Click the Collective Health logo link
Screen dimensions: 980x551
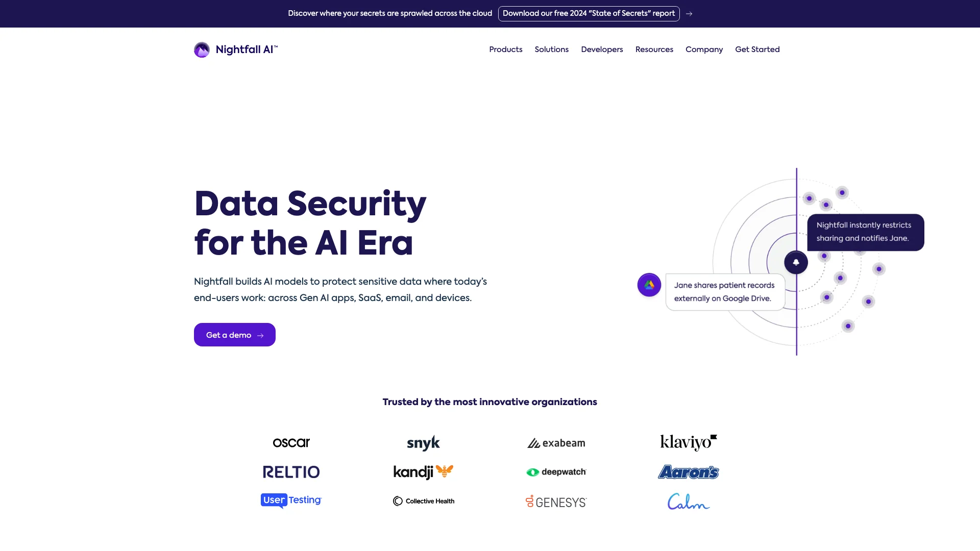(x=423, y=500)
